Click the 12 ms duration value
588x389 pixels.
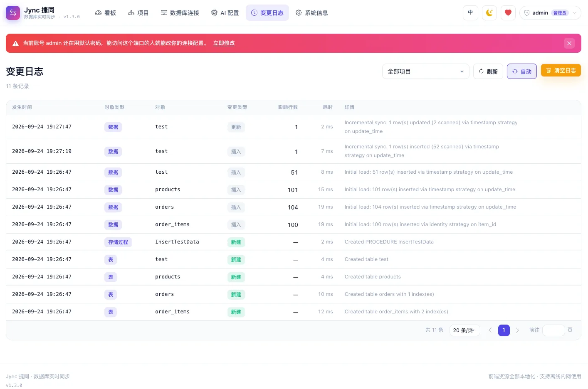[326, 312]
